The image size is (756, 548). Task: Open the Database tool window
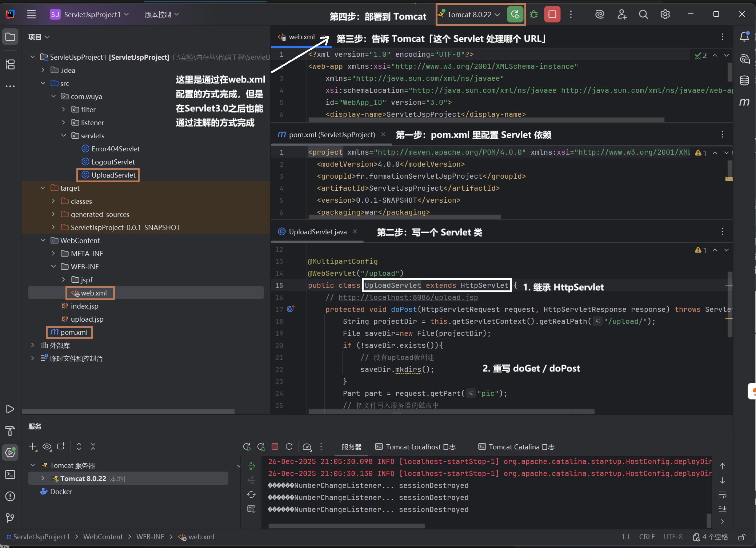click(x=744, y=80)
